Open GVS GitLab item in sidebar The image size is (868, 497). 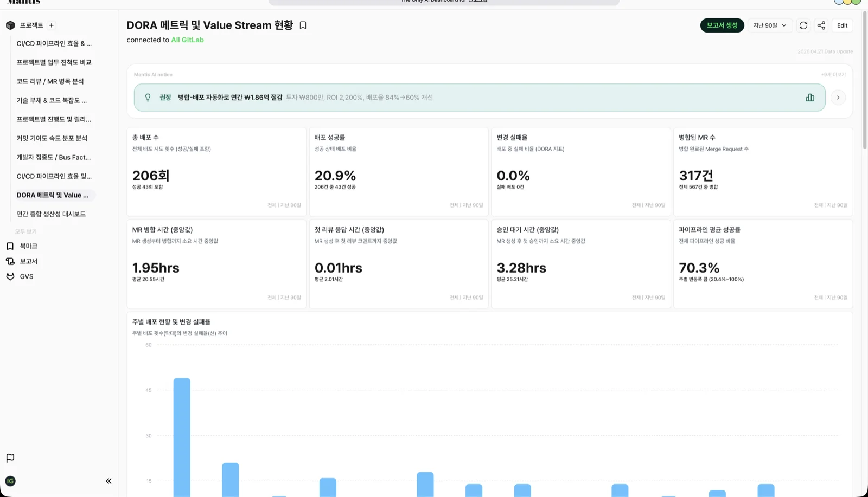[x=27, y=276]
